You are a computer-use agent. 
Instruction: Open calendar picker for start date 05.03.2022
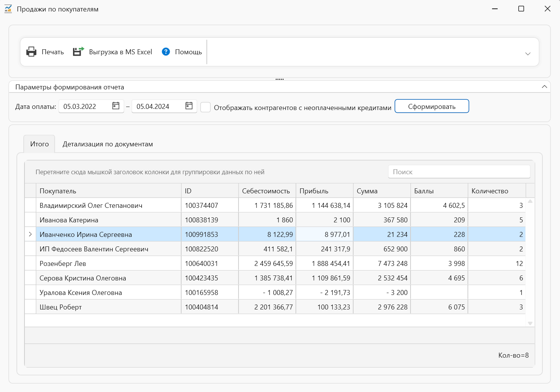116,106
